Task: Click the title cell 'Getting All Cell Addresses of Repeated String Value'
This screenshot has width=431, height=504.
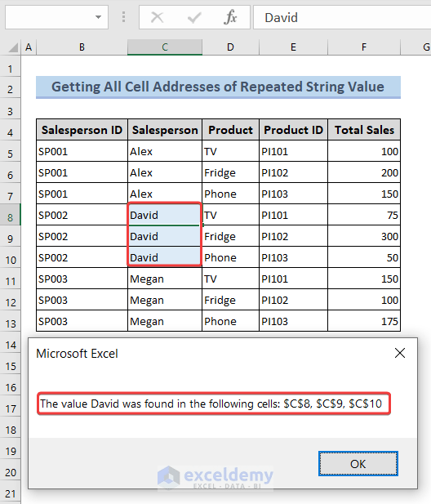Action: 218,87
